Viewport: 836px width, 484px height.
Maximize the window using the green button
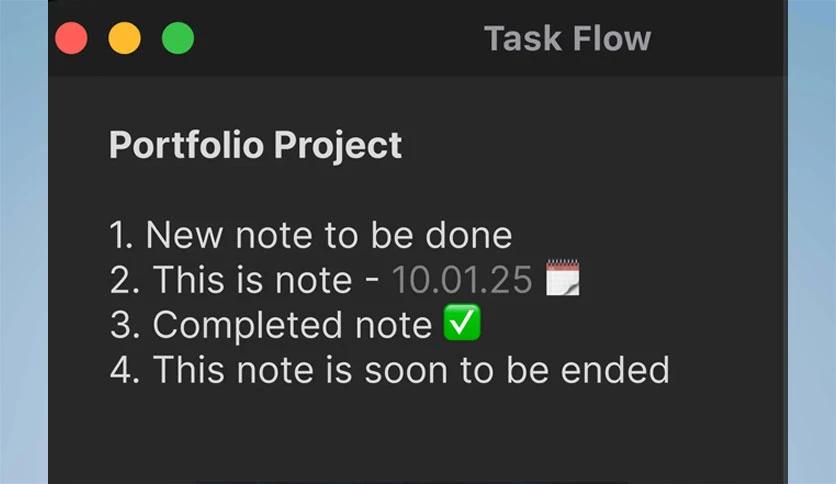178,38
